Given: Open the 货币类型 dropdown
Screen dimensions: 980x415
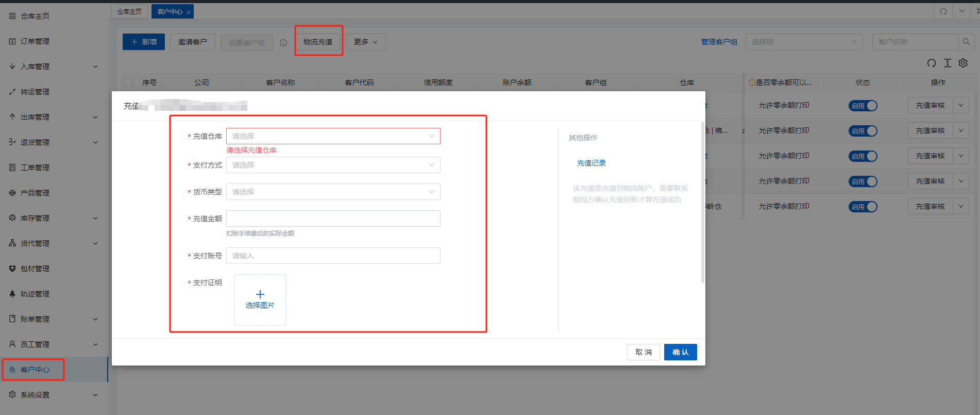Looking at the screenshot, I should pos(333,192).
